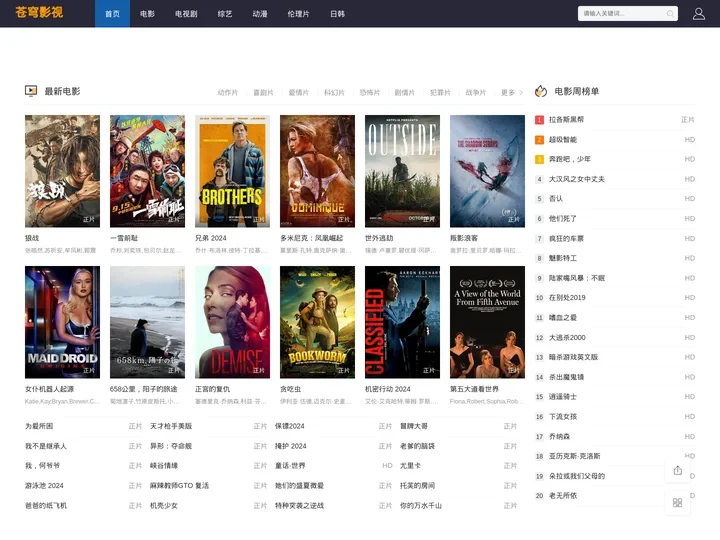Filter by 科幻片 category
The height and width of the screenshot is (540, 720).
coord(334,93)
